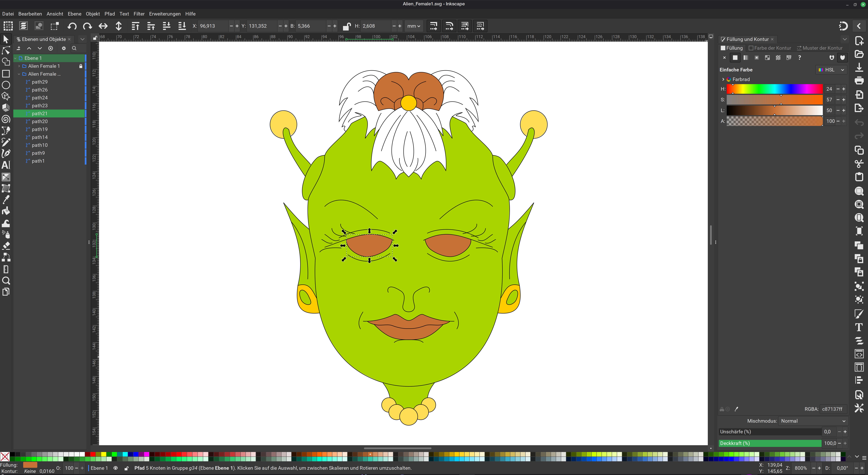The image size is (868, 475).
Task: Select path29 in the layers list
Action: pyautogui.click(x=39, y=82)
